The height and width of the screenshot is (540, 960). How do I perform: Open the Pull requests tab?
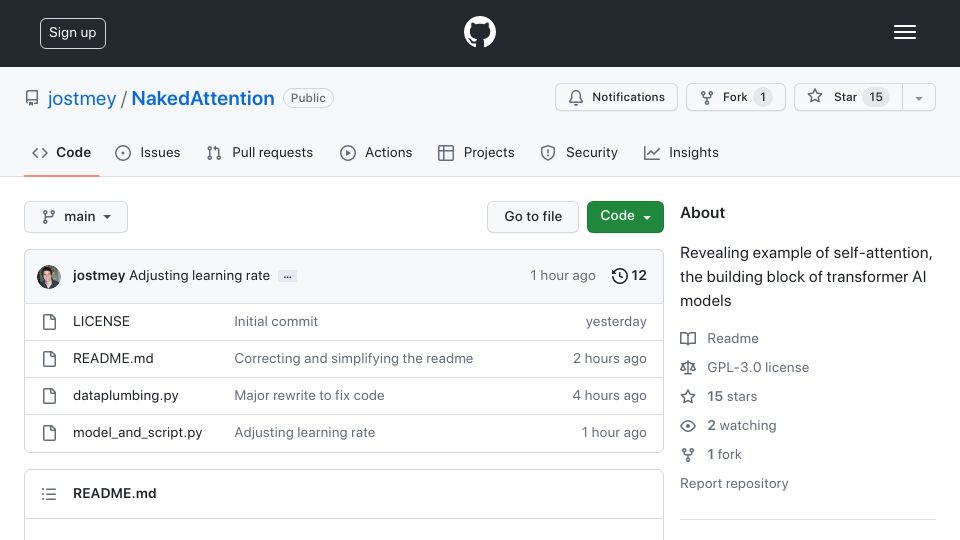pyautogui.click(x=260, y=152)
